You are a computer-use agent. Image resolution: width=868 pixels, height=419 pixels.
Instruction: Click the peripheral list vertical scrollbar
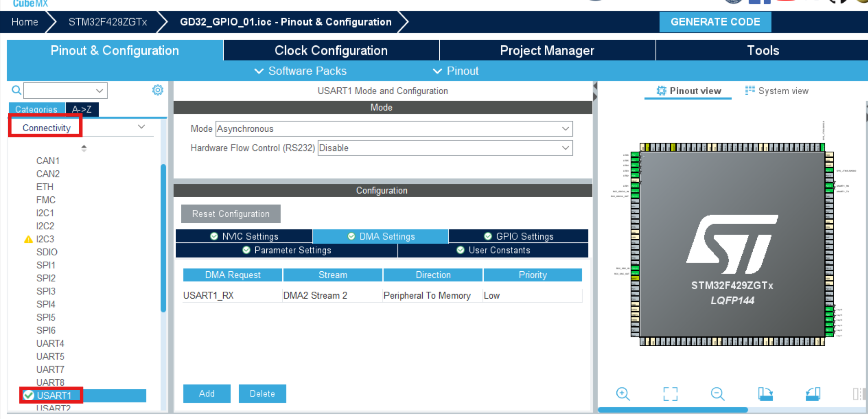point(163,238)
